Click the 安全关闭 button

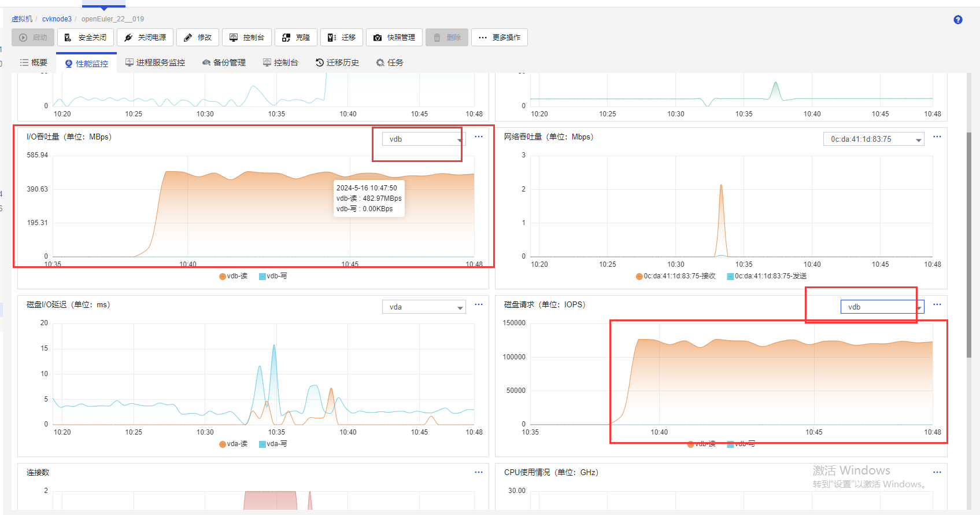click(x=86, y=38)
